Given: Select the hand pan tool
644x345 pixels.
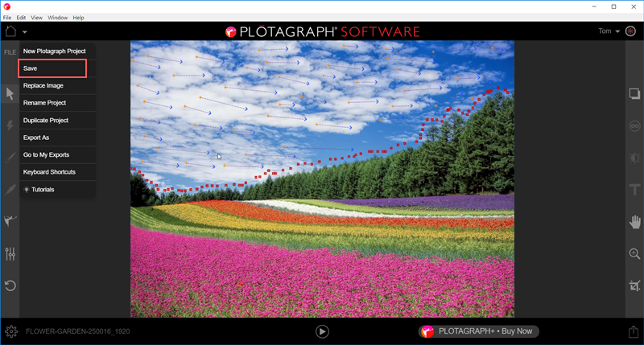Looking at the screenshot, I should pos(634,222).
